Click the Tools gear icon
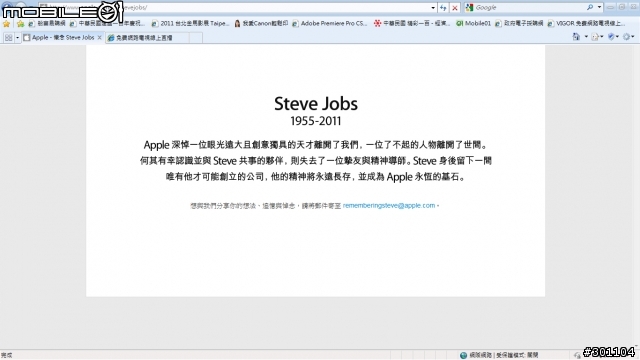The width and height of the screenshot is (640, 360). [x=626, y=37]
